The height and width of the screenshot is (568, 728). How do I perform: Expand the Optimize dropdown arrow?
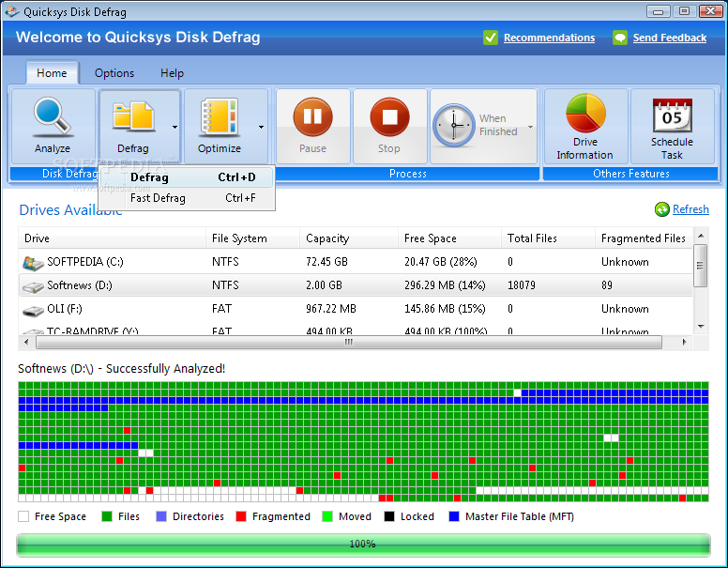click(x=261, y=127)
